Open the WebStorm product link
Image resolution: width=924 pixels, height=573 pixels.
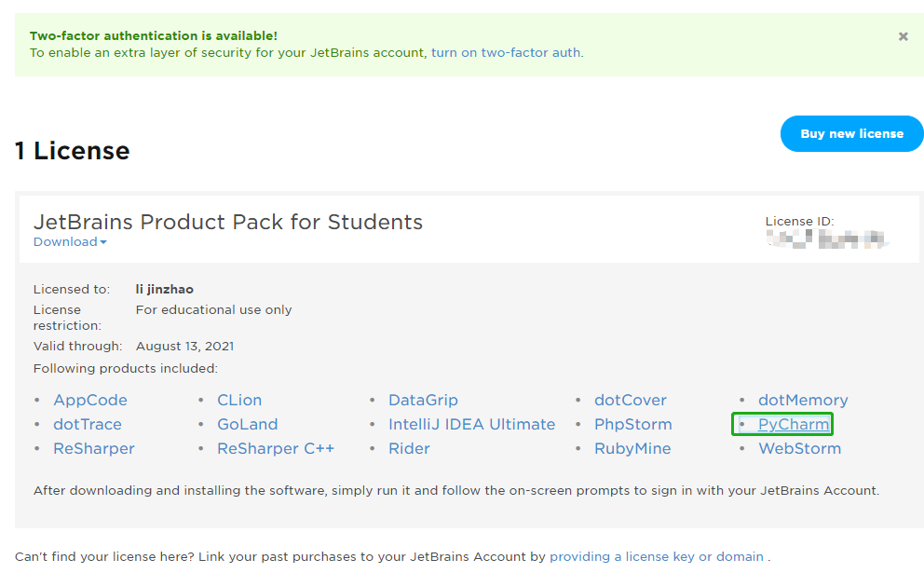[800, 448]
